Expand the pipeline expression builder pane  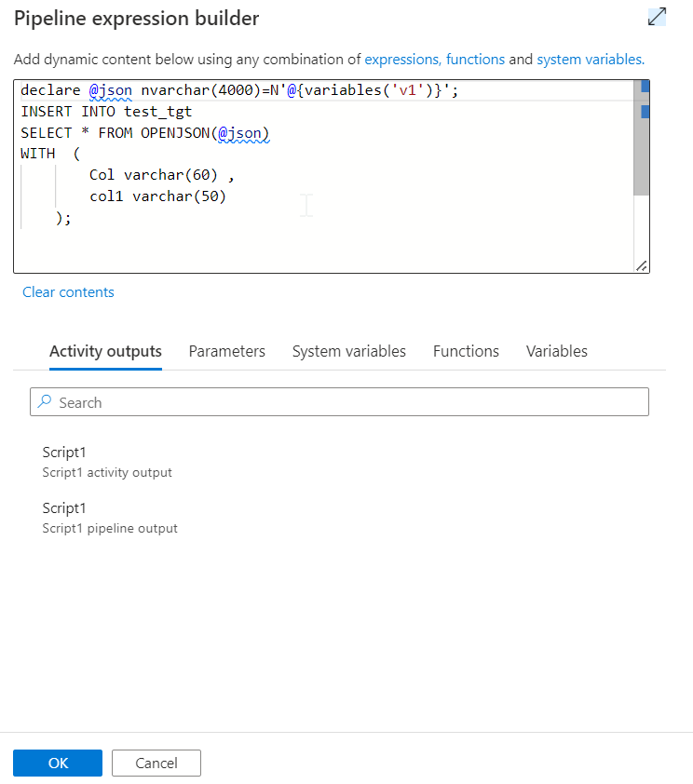(657, 17)
